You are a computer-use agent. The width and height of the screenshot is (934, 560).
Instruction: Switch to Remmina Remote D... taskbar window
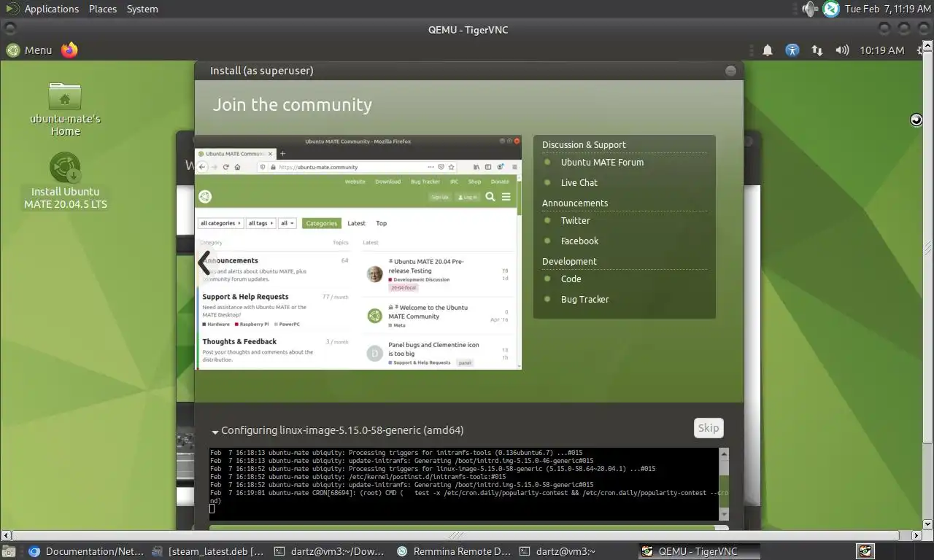(453, 551)
